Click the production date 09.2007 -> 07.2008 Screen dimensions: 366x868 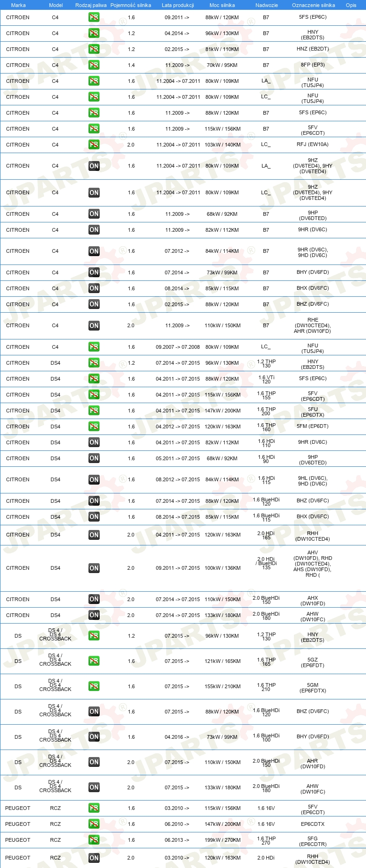pyautogui.click(x=178, y=347)
